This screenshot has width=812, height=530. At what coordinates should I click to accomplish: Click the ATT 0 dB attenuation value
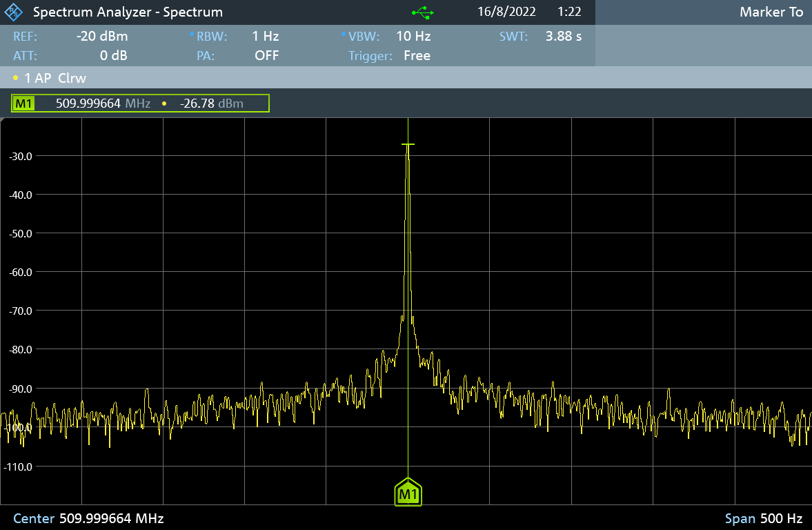click(113, 56)
